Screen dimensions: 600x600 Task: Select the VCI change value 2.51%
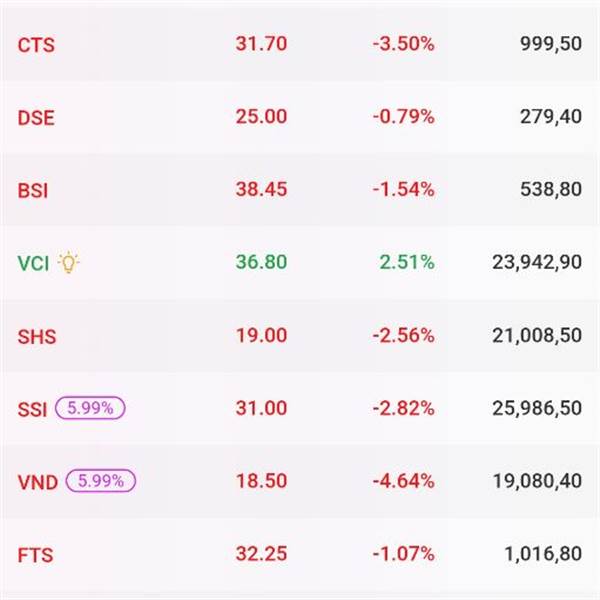pos(406,262)
